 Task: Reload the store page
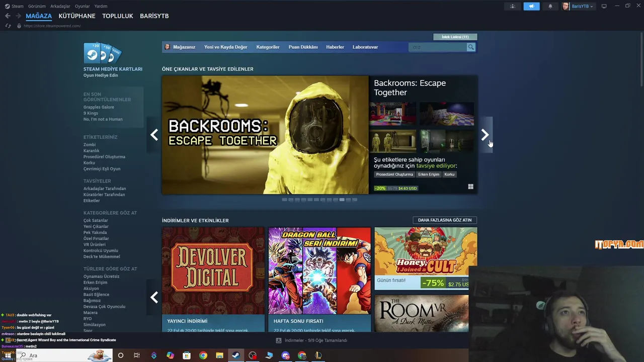pyautogui.click(x=8, y=26)
